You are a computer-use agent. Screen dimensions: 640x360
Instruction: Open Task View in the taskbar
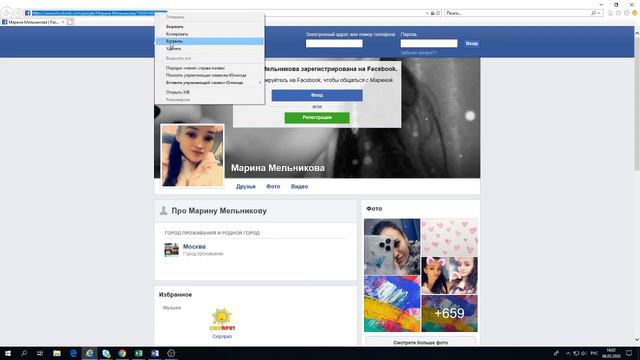pos(40,353)
